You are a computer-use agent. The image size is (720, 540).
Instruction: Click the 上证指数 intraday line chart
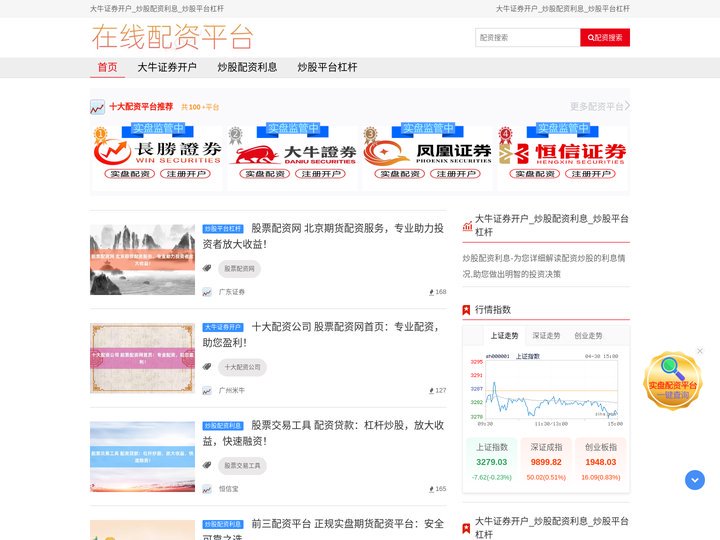click(x=546, y=390)
